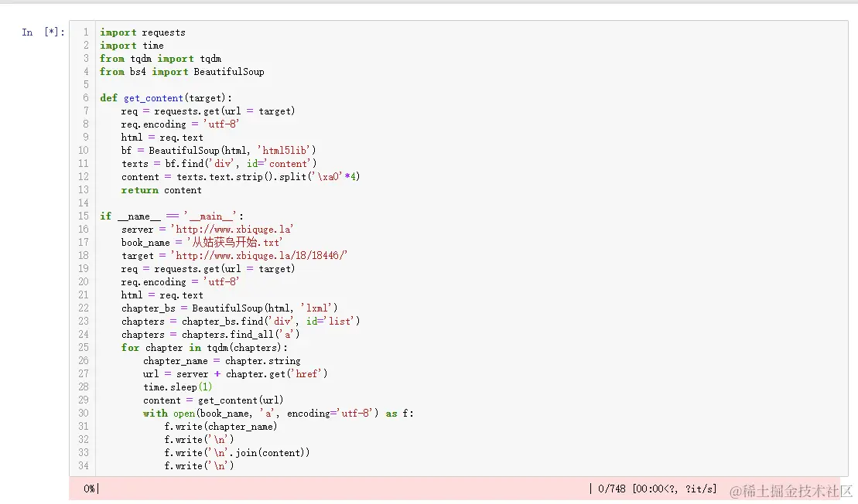The width and height of the screenshot is (858, 504).
Task: Click line 20 req.encoding assignment
Action: click(180, 281)
